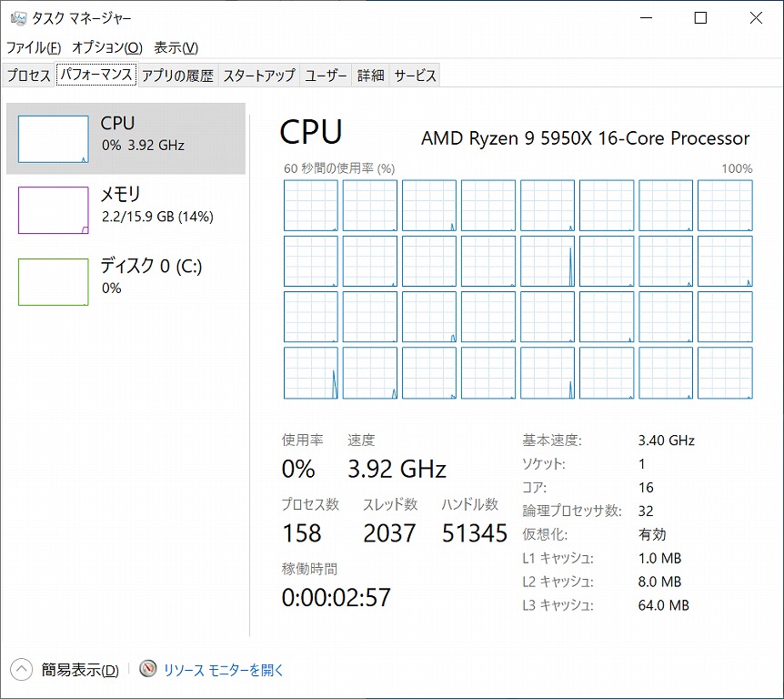Viewport: 784px width, 699px height.
Task: Switch to the プロセス tab
Action: point(28,76)
